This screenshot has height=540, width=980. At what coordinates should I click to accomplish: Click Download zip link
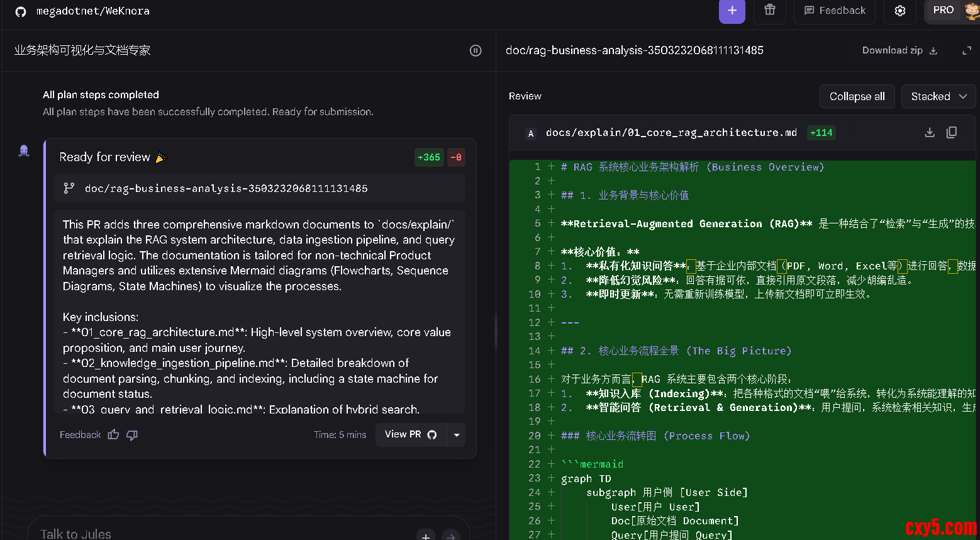click(899, 50)
